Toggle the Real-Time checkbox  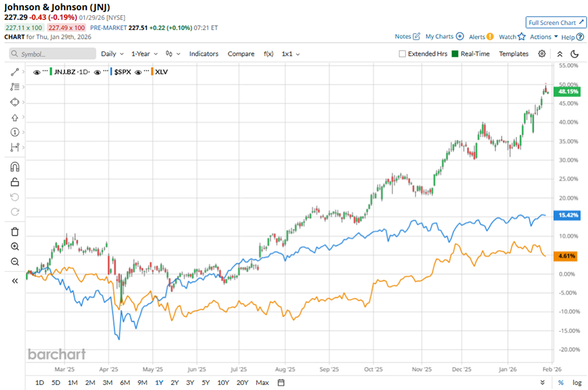click(455, 54)
